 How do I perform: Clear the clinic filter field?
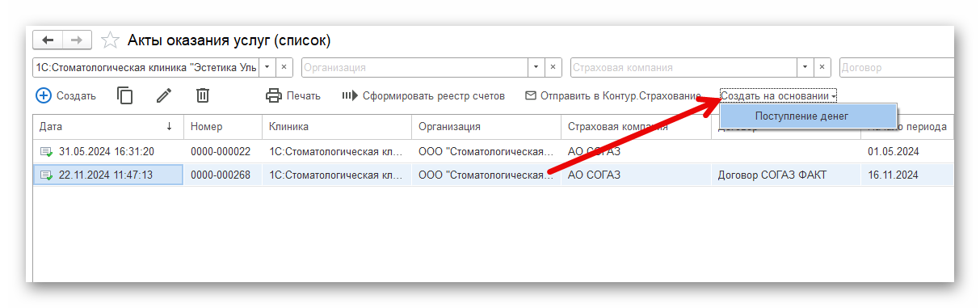[x=284, y=68]
